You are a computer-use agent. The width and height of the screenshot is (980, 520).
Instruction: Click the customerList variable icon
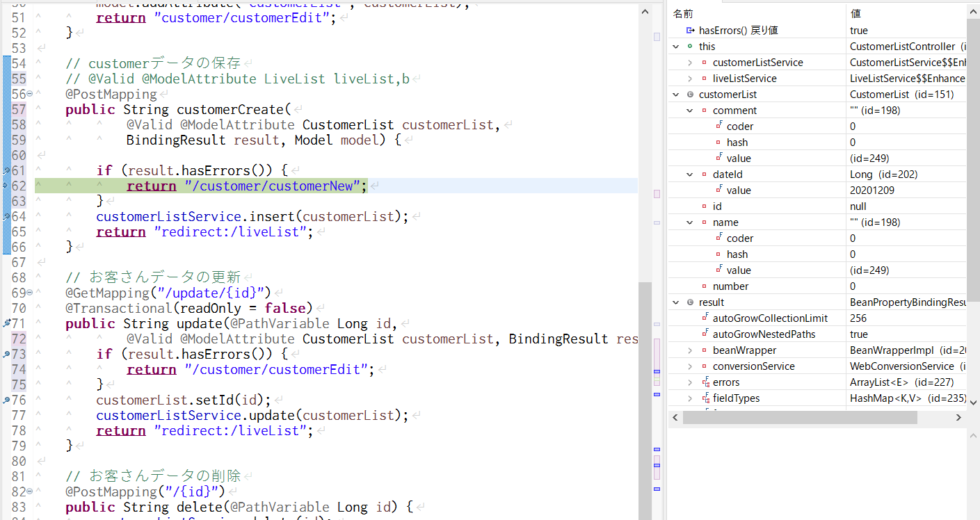pos(690,95)
